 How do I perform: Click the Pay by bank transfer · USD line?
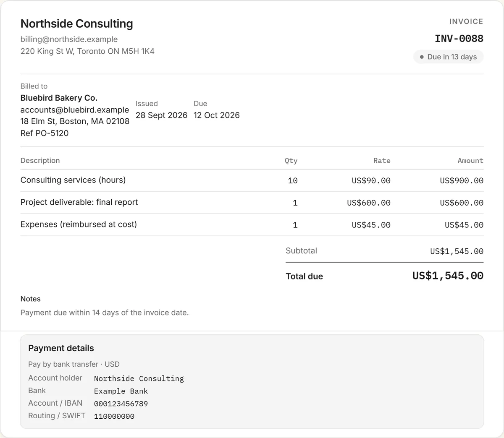point(74,364)
